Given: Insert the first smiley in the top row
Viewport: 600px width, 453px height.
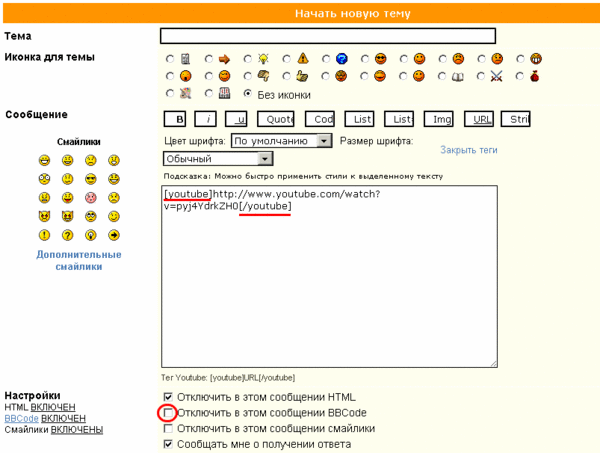Looking at the screenshot, I should [x=44, y=160].
